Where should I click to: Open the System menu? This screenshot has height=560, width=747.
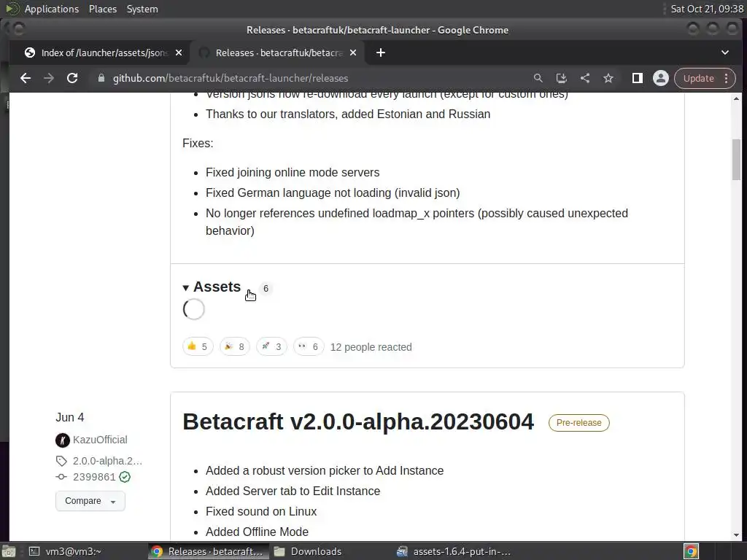click(142, 9)
